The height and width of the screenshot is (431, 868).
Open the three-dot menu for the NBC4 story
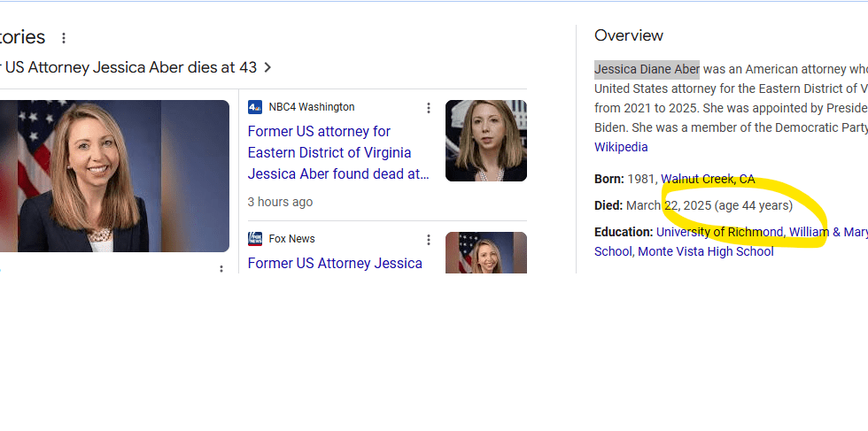click(429, 108)
